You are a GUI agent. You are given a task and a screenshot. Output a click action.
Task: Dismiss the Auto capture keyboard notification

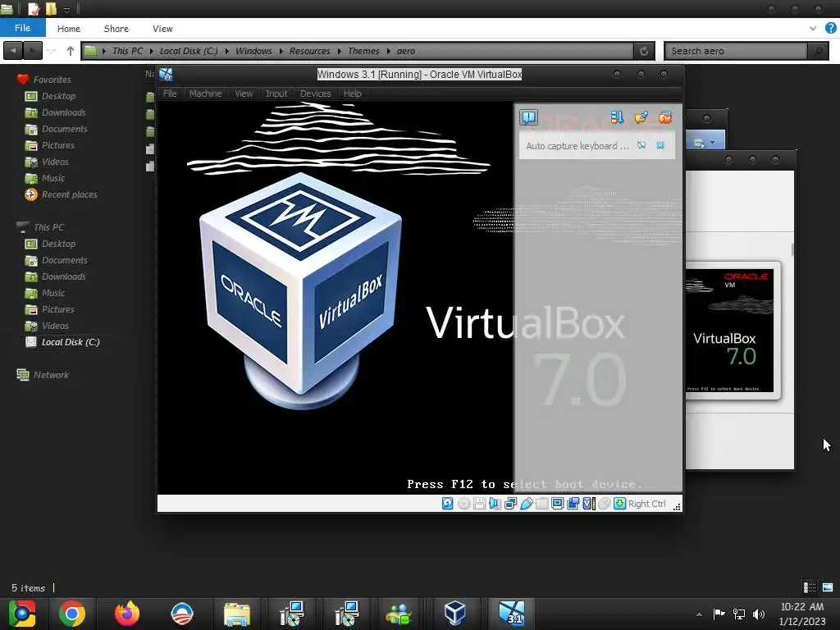660,145
